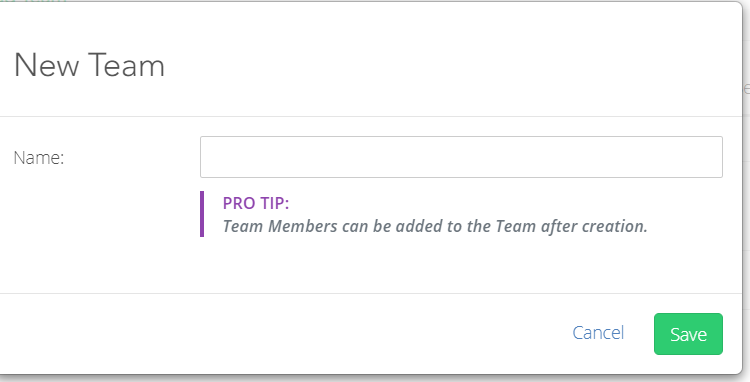Click the divider line under New Team
750x382 pixels.
(371, 116)
